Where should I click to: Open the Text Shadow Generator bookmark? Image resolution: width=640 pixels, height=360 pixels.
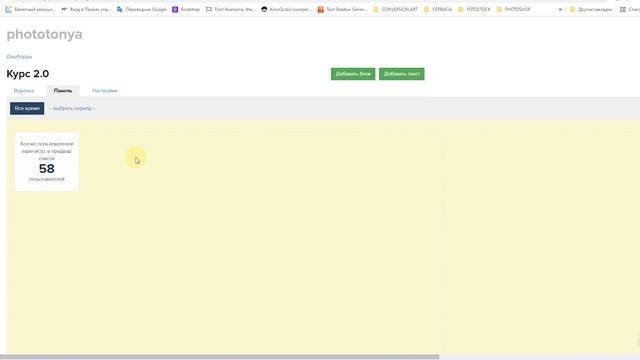[x=342, y=9]
